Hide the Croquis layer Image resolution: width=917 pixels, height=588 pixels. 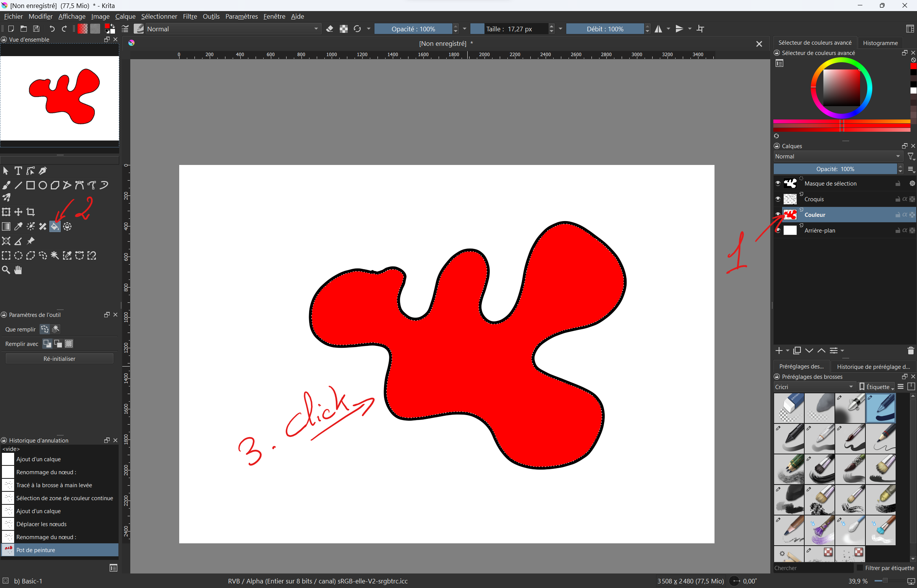pos(778,199)
